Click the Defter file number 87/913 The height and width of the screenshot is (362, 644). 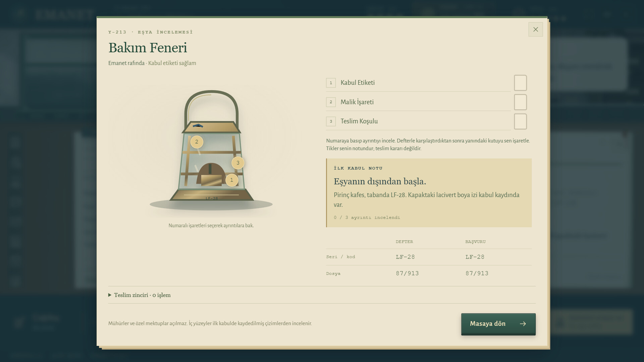(x=407, y=274)
